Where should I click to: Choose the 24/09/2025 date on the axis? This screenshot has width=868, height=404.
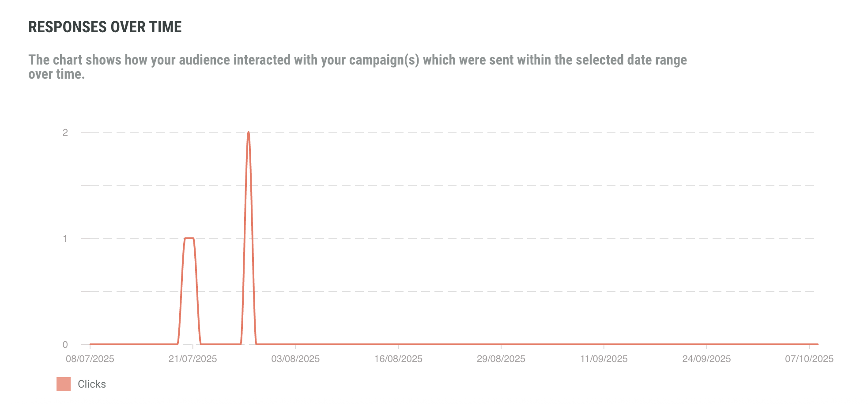[706, 359]
